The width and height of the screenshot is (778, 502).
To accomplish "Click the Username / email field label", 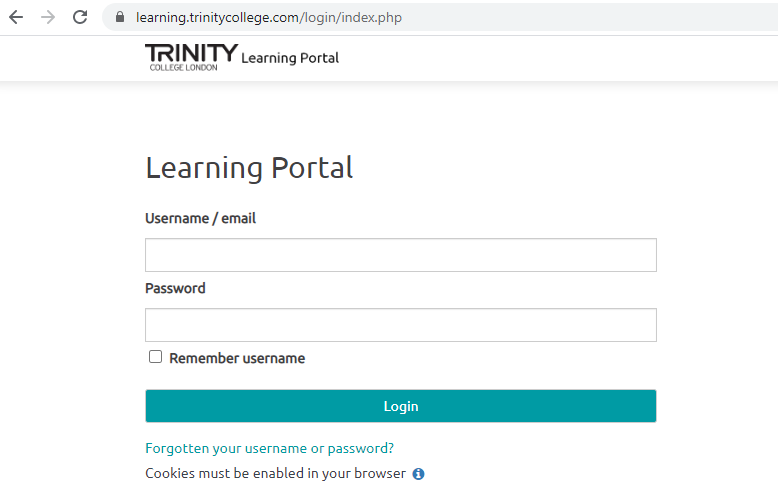I will point(200,218).
